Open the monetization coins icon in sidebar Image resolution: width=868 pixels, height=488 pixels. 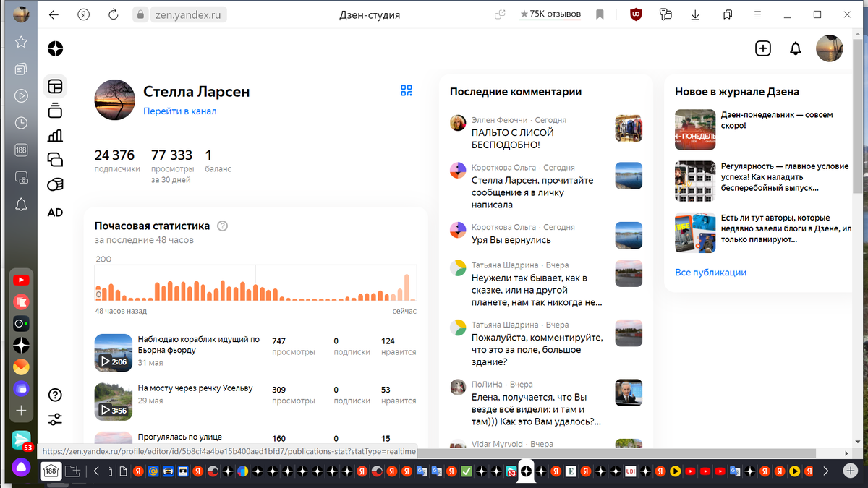click(x=55, y=185)
